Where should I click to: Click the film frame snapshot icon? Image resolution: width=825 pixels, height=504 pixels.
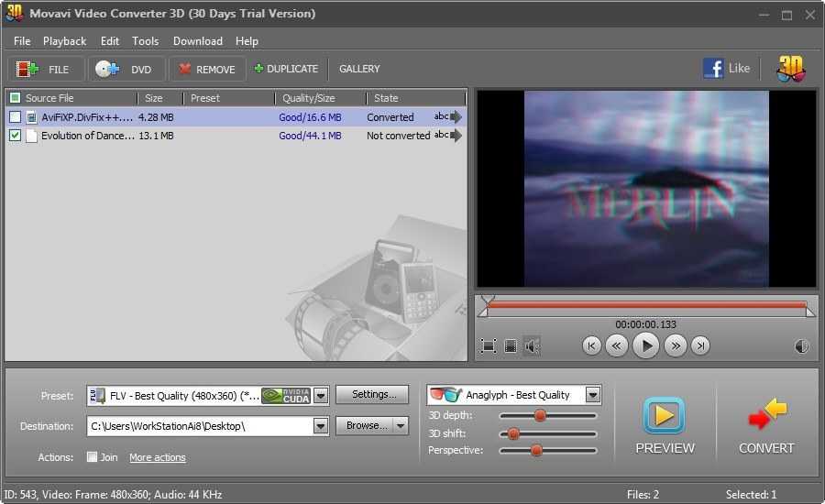[x=511, y=345]
